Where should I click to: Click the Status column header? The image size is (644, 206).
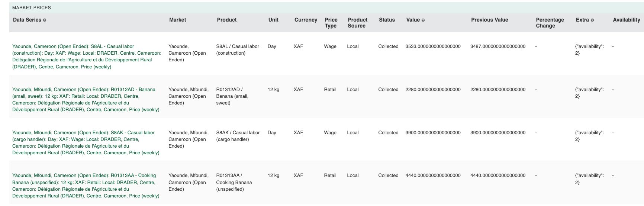coord(387,20)
